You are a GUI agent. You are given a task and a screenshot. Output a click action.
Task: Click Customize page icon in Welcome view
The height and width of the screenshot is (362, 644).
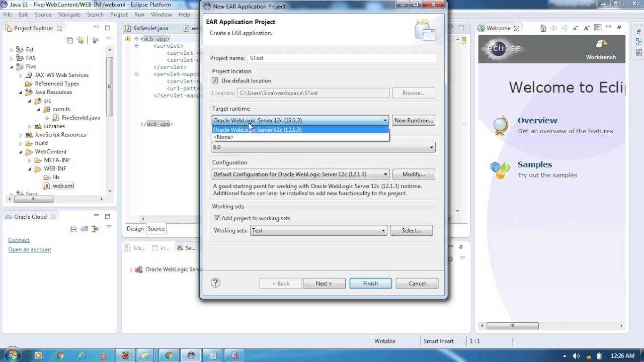(x=597, y=28)
